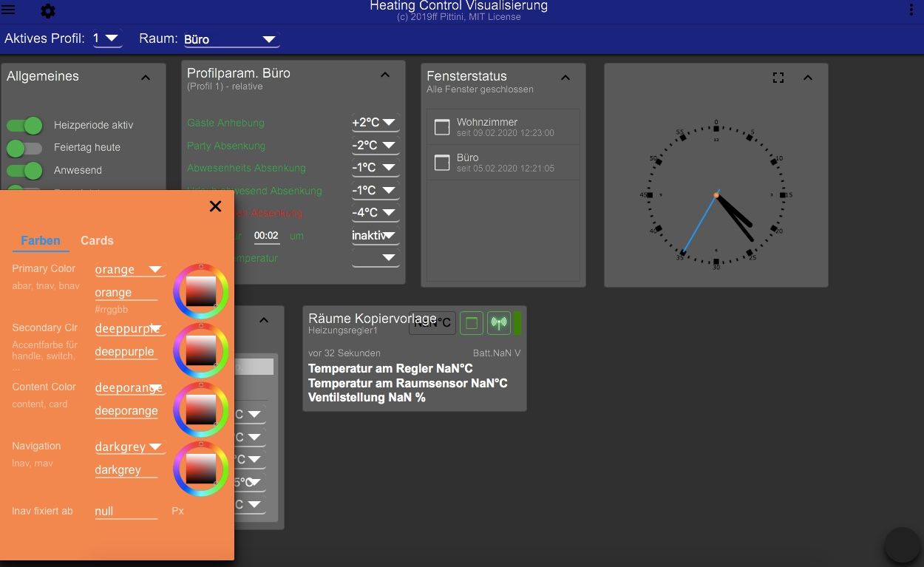Open the Aktives Profil dropdown
The image size is (924, 567).
click(x=108, y=38)
